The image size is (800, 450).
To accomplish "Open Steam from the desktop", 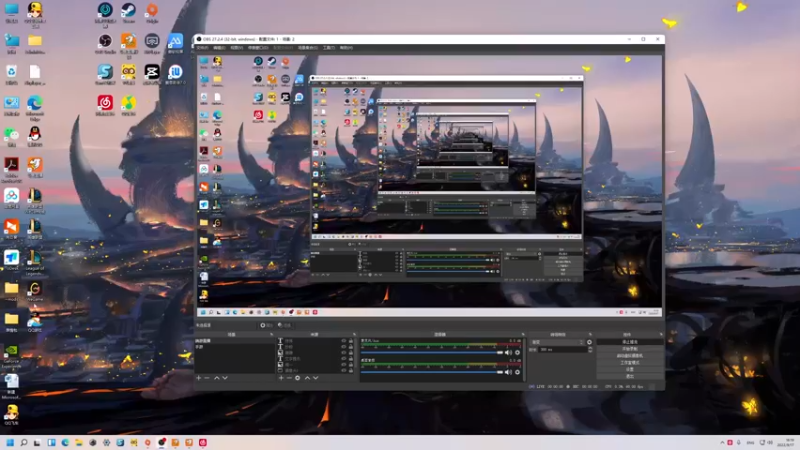I will point(128,13).
